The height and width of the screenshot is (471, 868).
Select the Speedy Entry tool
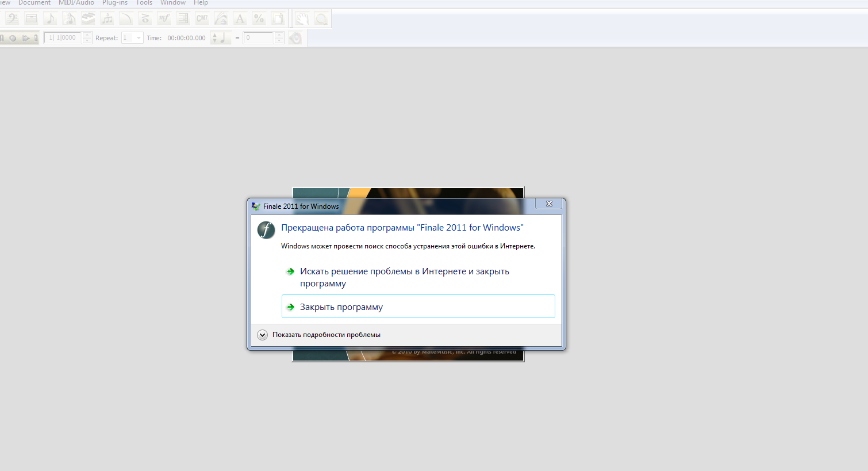[69, 19]
